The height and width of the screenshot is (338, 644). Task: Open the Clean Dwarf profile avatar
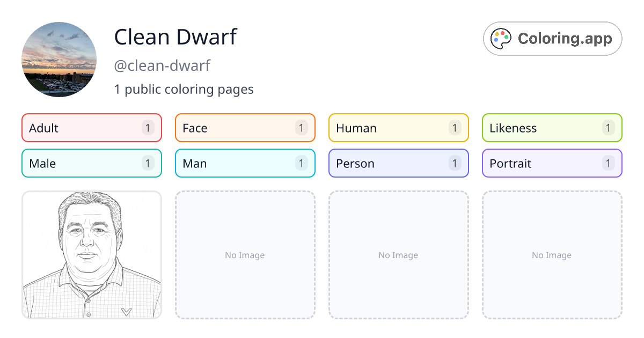[59, 60]
